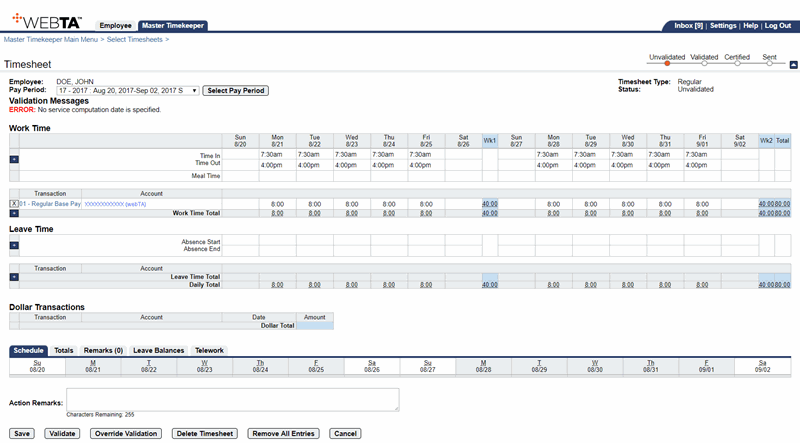This screenshot has width=800, height=443.
Task: Open the 01 - Regular Base Pay transaction link
Action: click(x=50, y=204)
